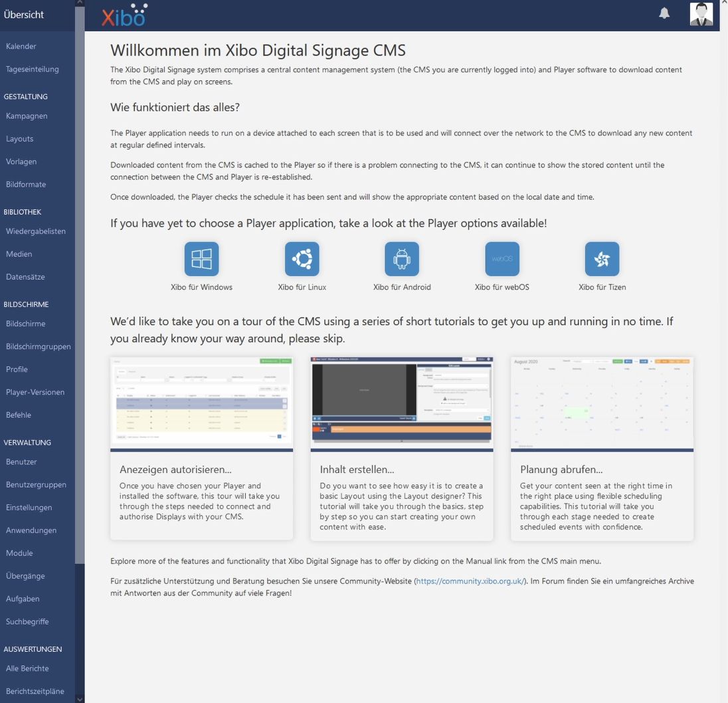This screenshot has width=728, height=703.
Task: Click the sidebar scrollbar thumb
Action: tap(80, 285)
